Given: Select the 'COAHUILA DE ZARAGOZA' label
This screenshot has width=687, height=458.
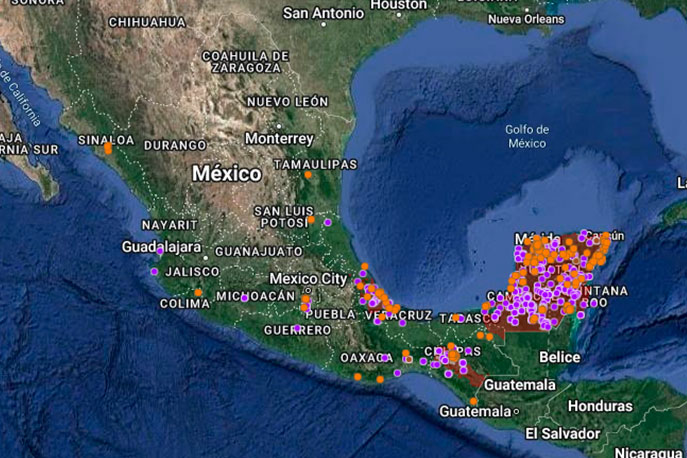Looking at the screenshot, I should (x=246, y=62).
